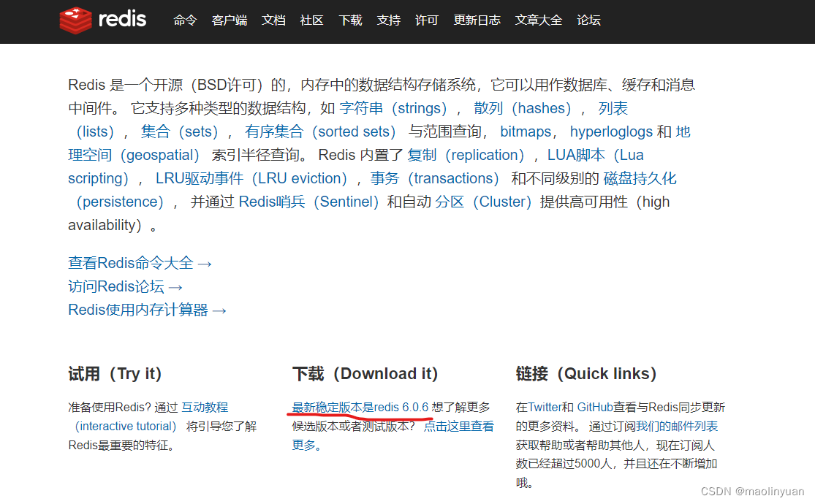Open the 文档 navigation item
The height and width of the screenshot is (504, 815).
point(273,20)
